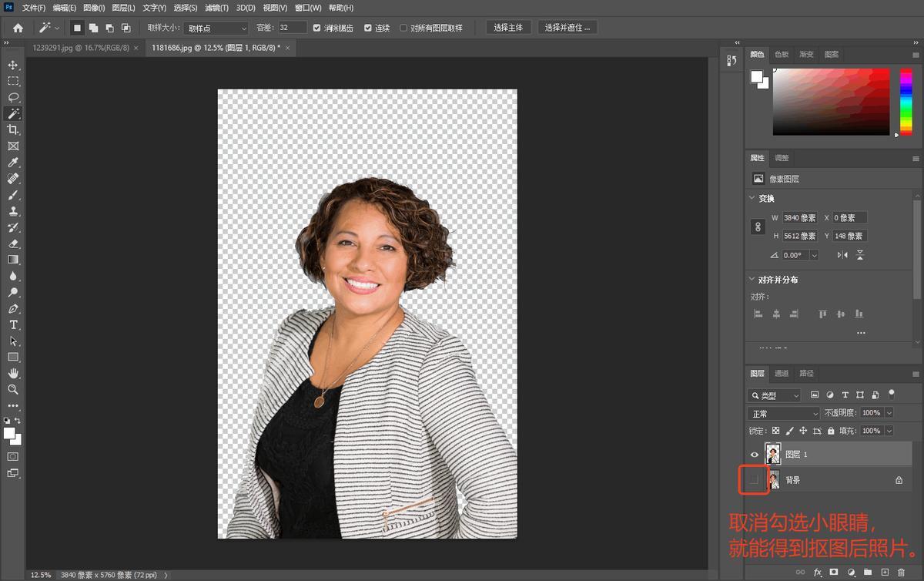Open the 取样点 sample size dropdown
Viewport: 924px width, 581px height.
(216, 28)
